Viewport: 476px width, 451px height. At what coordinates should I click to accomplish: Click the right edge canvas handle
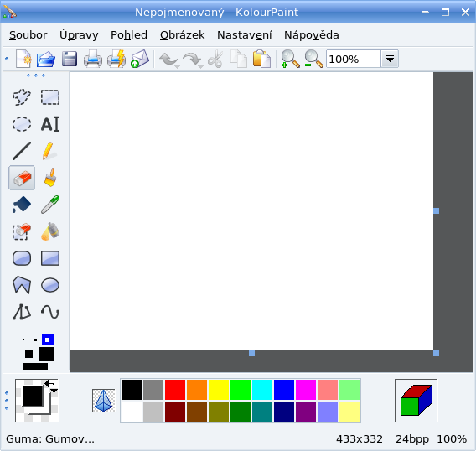pyautogui.click(x=437, y=210)
